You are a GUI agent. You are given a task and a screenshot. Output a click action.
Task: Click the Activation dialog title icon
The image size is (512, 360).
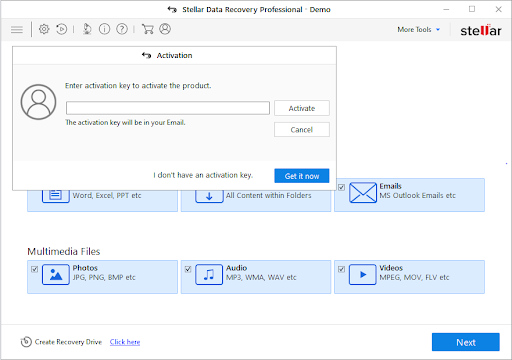click(146, 55)
